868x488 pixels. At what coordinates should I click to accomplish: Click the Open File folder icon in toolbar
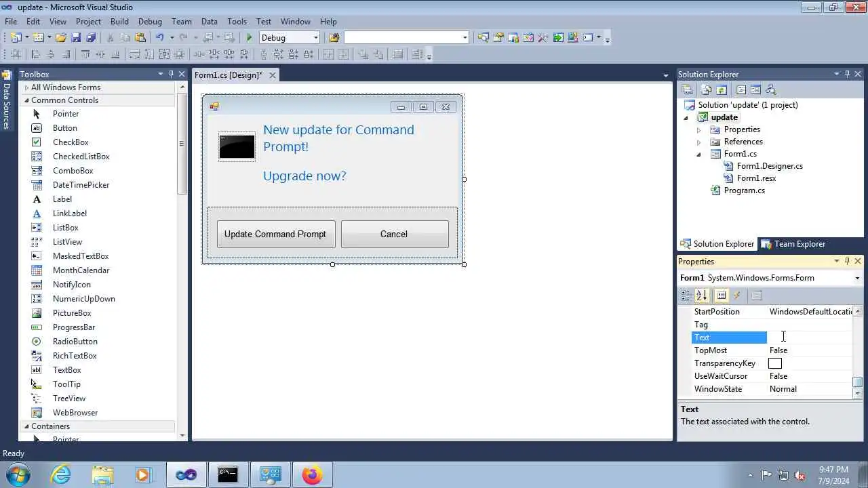pyautogui.click(x=61, y=38)
